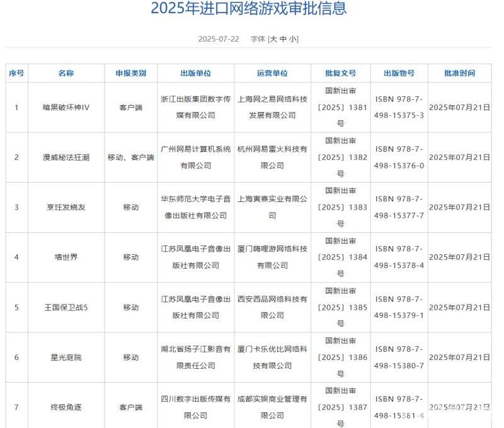Click the 运营单位 column header
The height and width of the screenshot is (428, 504).
click(x=272, y=73)
